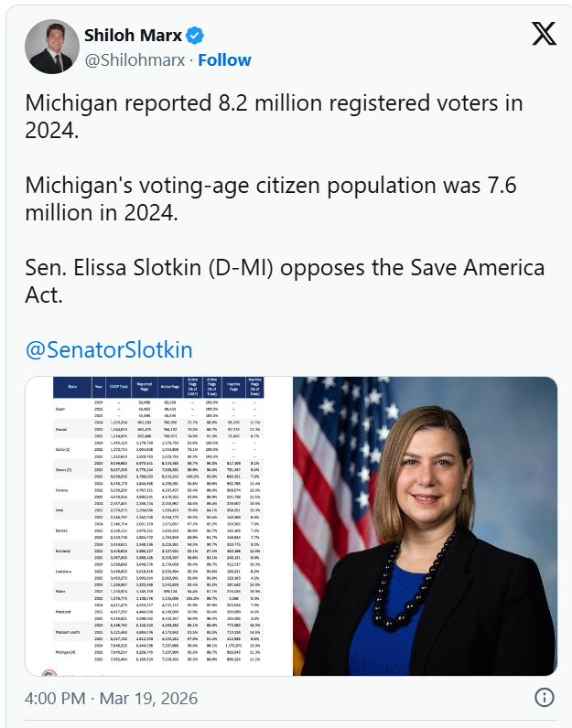Click the Save America Act sentence

[285, 282]
